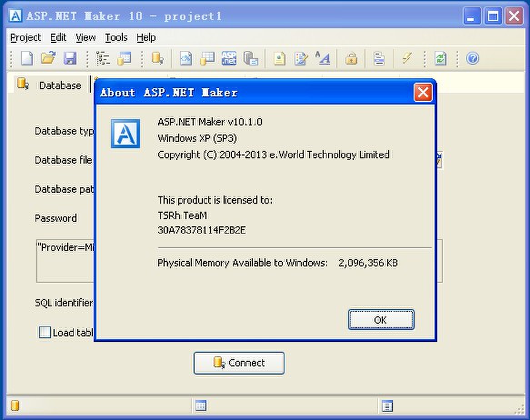Click the status bar document icon

click(387, 406)
